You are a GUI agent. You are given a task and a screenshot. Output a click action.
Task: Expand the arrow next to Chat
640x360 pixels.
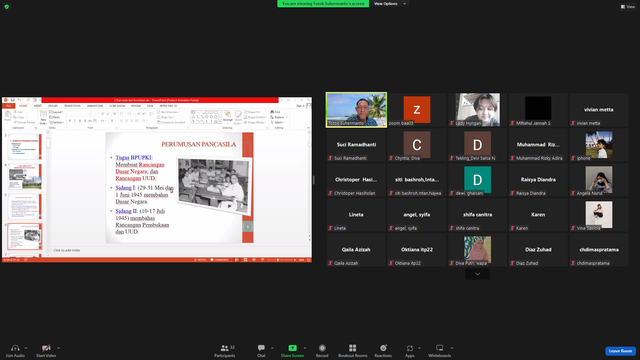tap(272, 348)
